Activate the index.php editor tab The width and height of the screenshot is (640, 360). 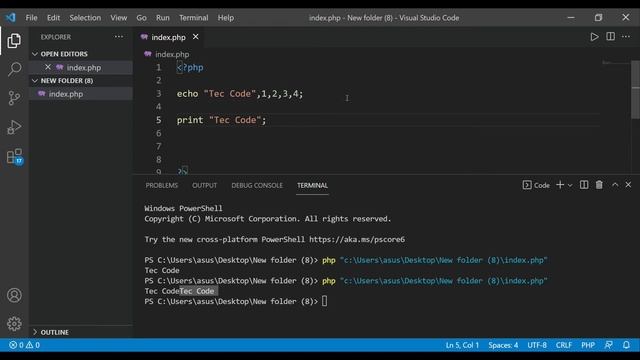[x=168, y=37]
